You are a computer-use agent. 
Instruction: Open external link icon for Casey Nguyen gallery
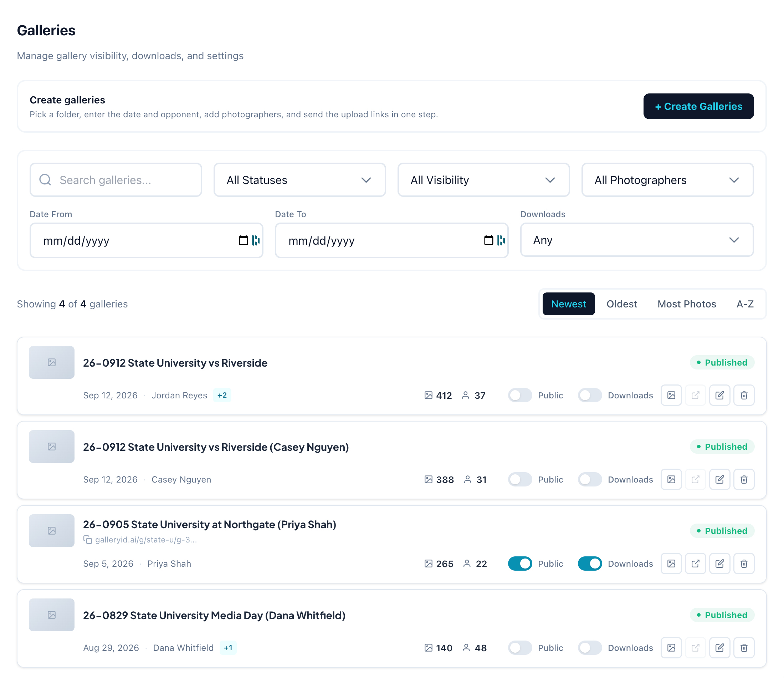pyautogui.click(x=695, y=479)
